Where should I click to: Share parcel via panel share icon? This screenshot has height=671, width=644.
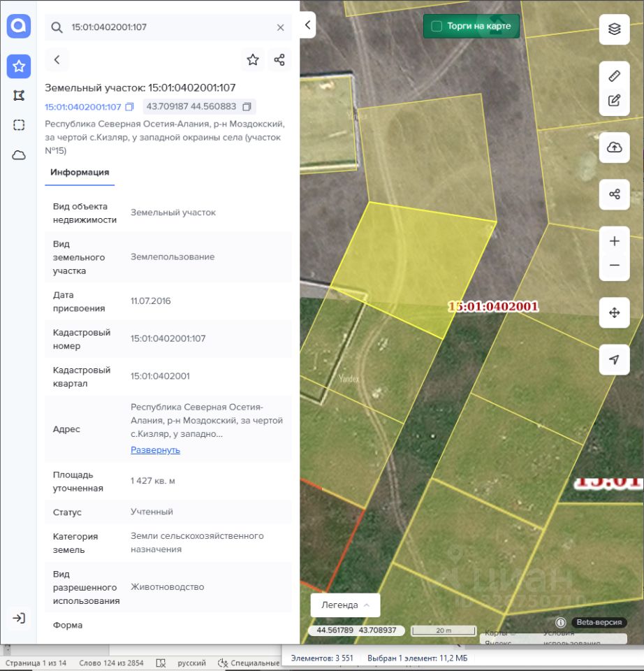279,60
